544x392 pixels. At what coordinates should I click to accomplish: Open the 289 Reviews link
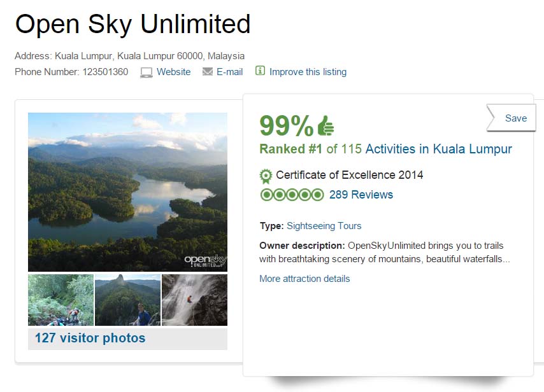[x=361, y=195]
